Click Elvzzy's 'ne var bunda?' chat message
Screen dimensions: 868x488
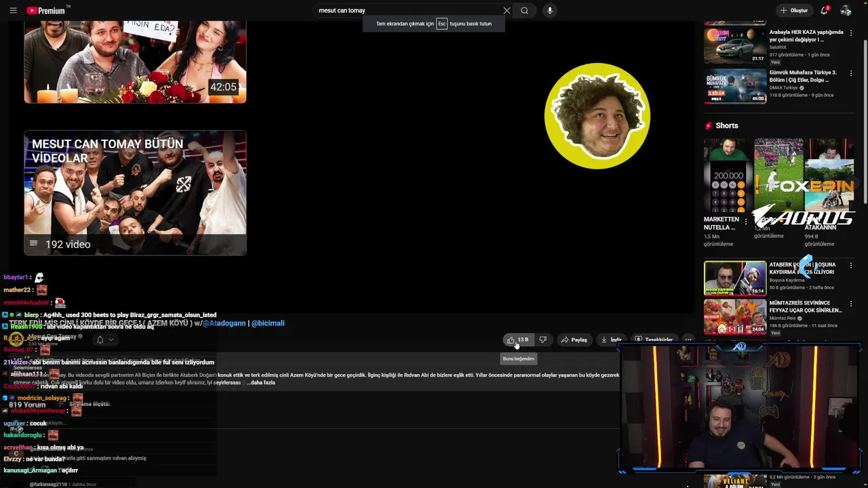point(45,459)
